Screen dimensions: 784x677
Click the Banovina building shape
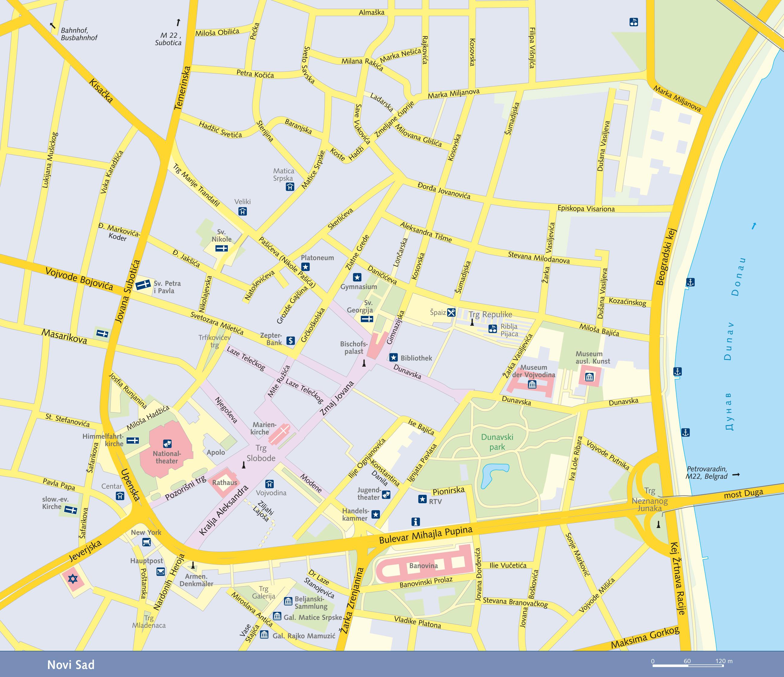point(423,566)
